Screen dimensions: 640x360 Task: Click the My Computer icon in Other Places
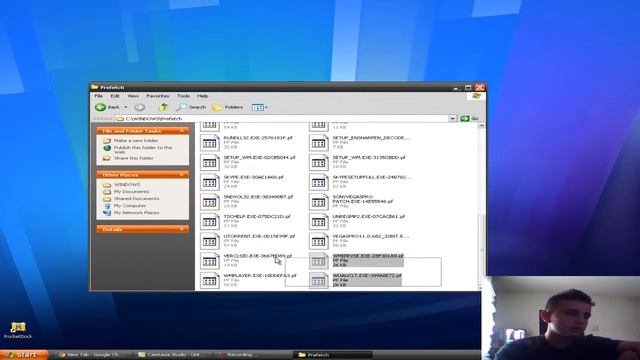pyautogui.click(x=107, y=206)
